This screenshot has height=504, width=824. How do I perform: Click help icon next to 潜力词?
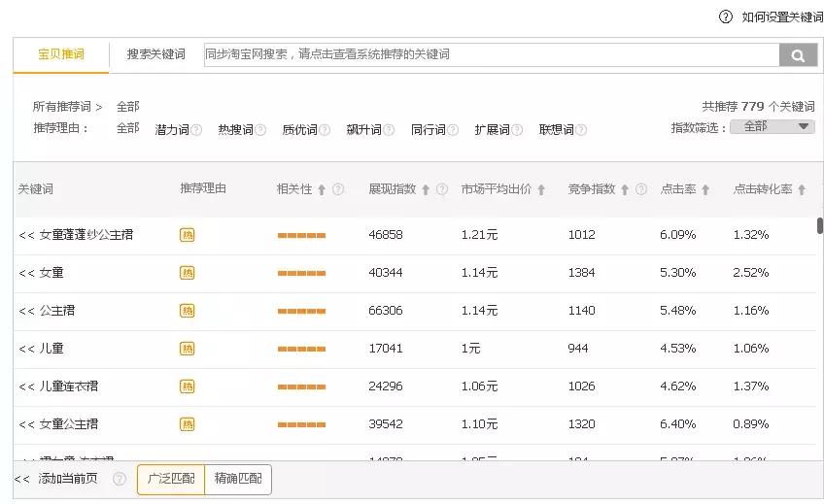pos(196,130)
